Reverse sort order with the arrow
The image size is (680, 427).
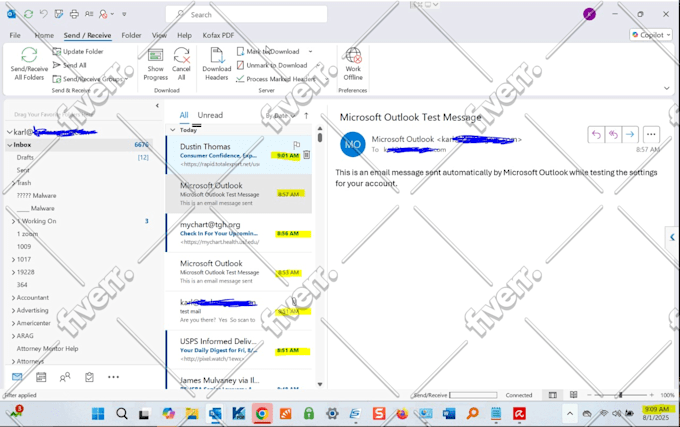306,116
